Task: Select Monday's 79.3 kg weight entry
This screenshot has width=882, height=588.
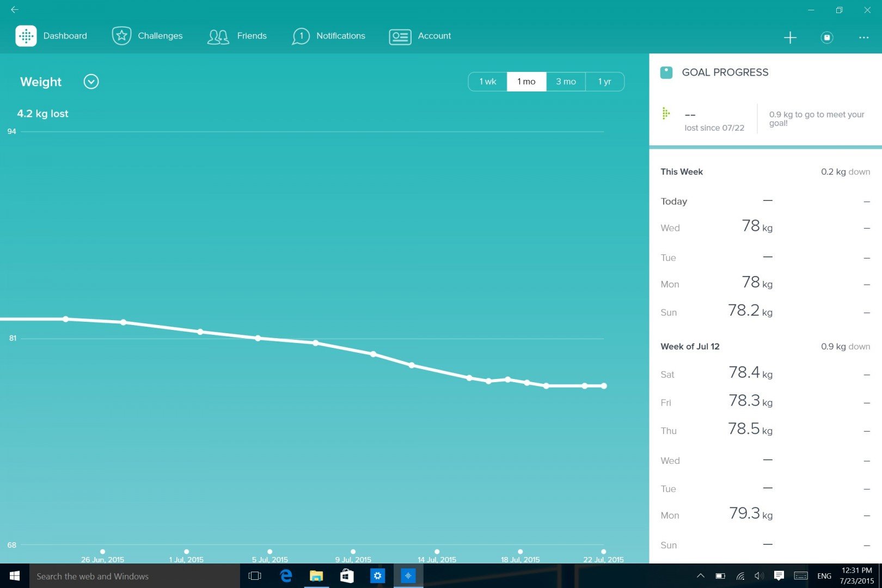Action: [751, 514]
